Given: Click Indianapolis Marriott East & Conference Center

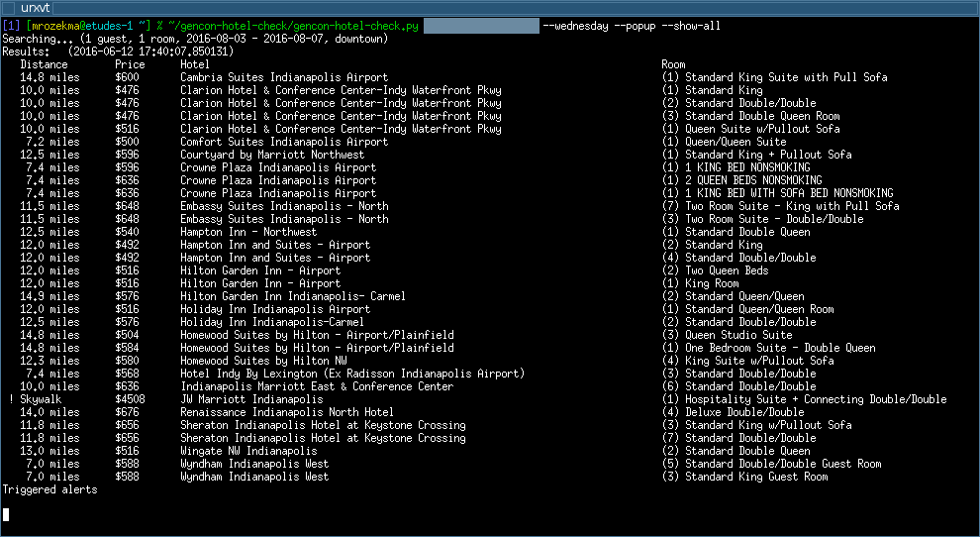Looking at the screenshot, I should pos(317,386).
